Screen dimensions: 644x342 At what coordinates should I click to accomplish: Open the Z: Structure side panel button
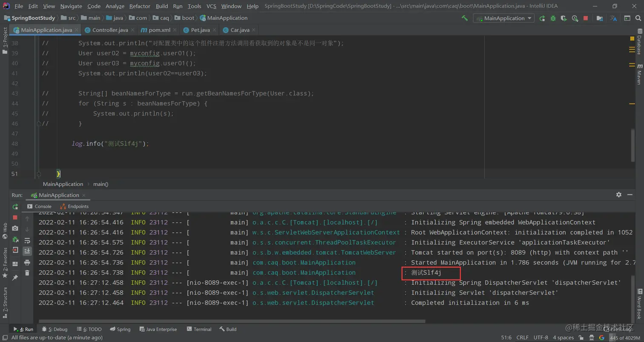[x=5, y=302]
